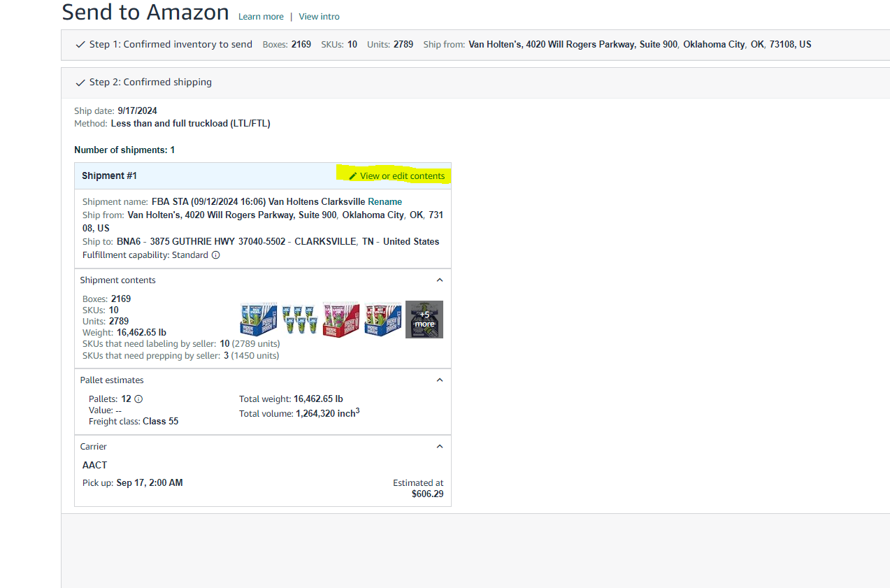The image size is (890, 588).
Task: Select the shipment name FBA STA Van Holtens Clarksville
Action: pos(259,202)
